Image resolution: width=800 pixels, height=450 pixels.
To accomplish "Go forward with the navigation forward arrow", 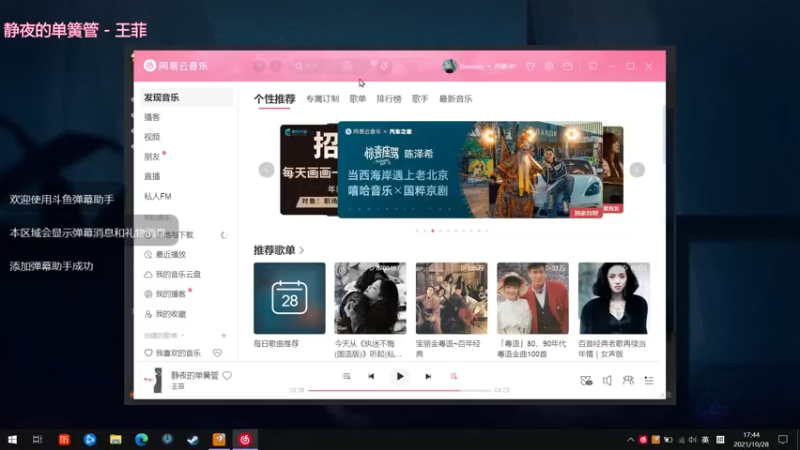I will click(276, 66).
